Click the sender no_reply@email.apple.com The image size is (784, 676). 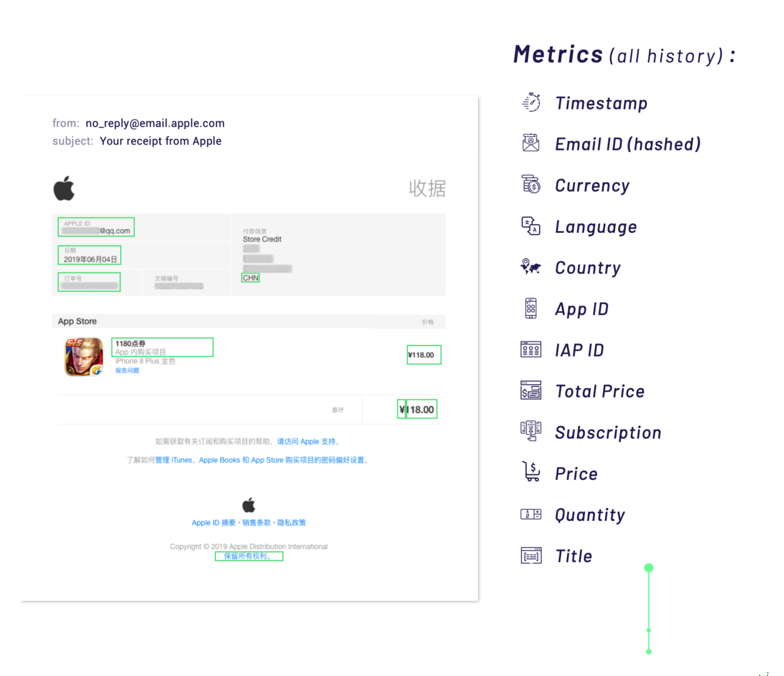pyautogui.click(x=155, y=123)
